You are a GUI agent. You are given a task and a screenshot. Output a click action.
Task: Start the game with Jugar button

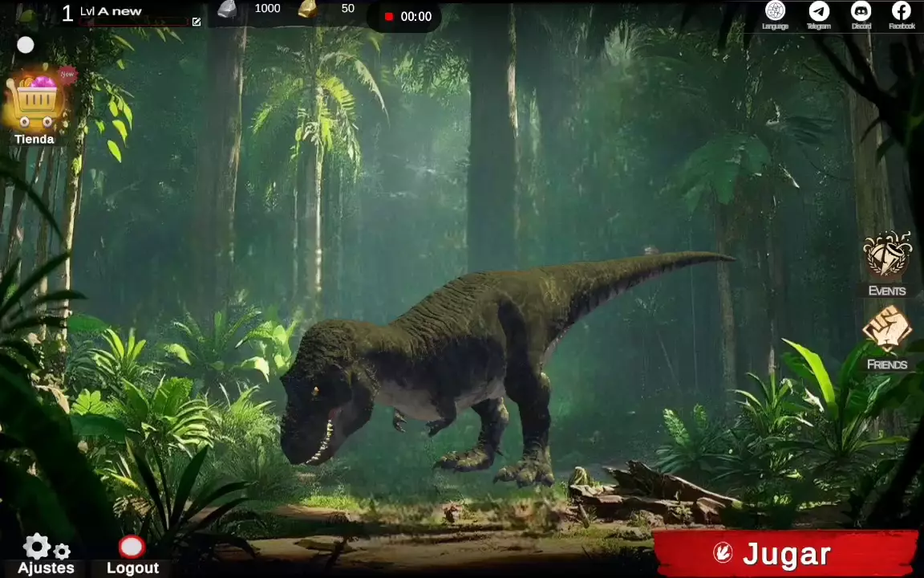[785, 554]
